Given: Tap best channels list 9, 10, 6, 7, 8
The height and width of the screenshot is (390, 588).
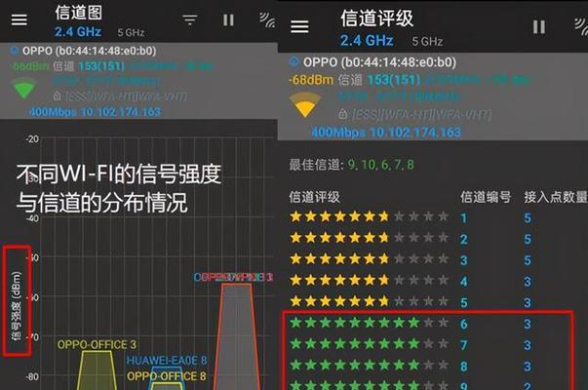Looking at the screenshot, I should coord(380,165).
